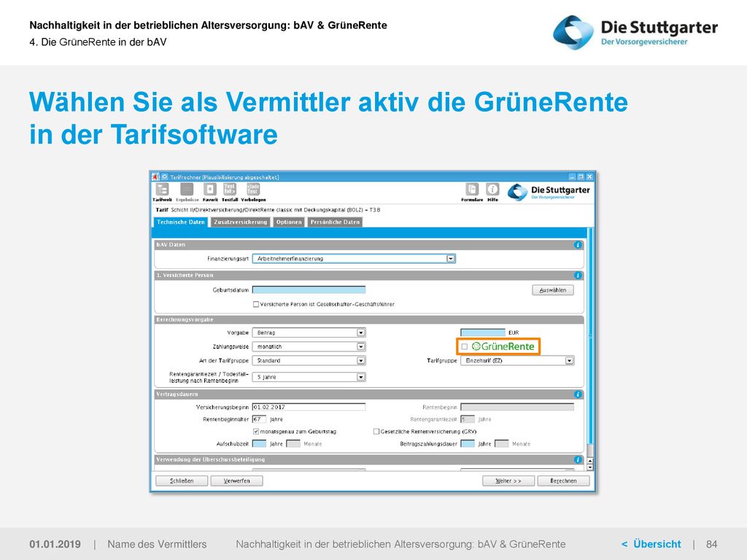Click the Berechnen button
This screenshot has height=560, width=747.
tap(563, 481)
